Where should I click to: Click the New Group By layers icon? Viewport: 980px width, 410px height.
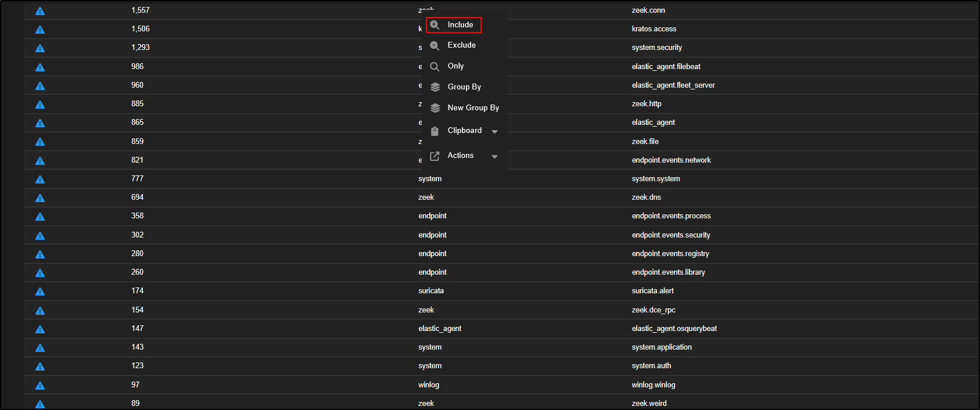pyautogui.click(x=435, y=108)
